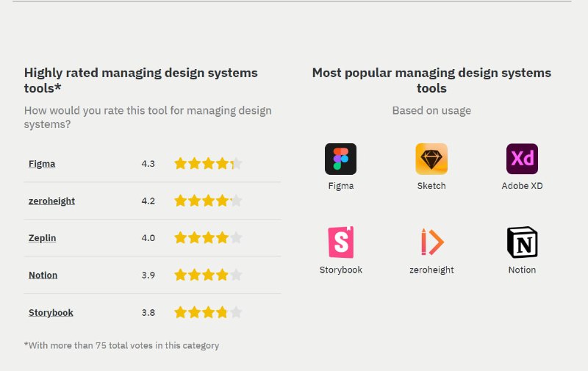Open the Zeplin link
Image resolution: width=588 pixels, height=371 pixels.
(43, 238)
